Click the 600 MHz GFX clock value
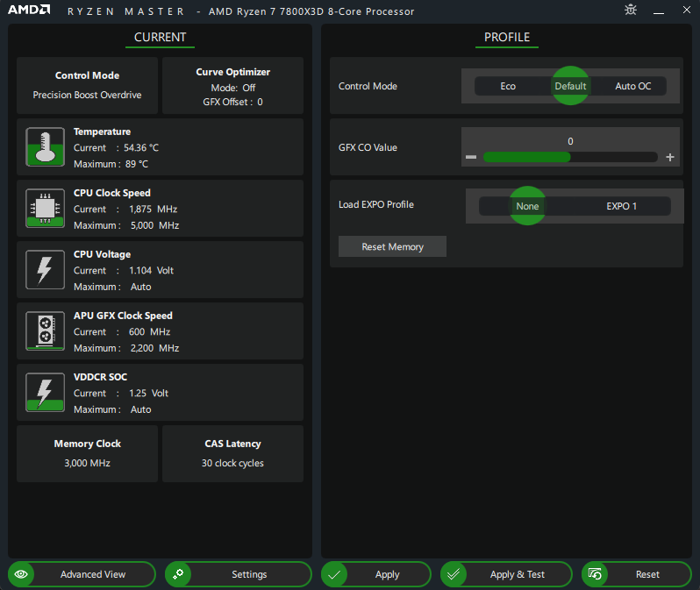Screen dimensions: 700x590 click(149, 331)
